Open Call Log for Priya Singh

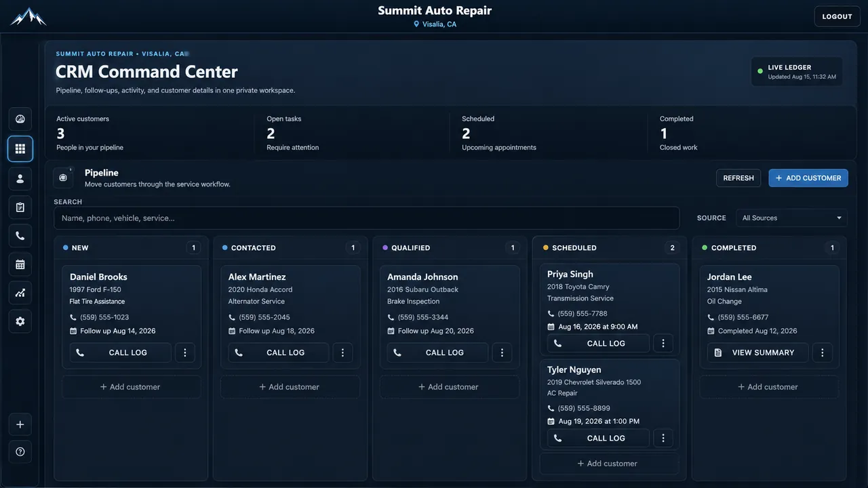coord(598,343)
